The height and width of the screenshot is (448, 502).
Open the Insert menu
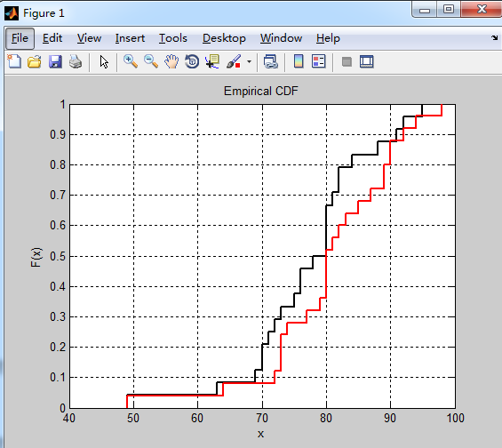click(x=130, y=38)
